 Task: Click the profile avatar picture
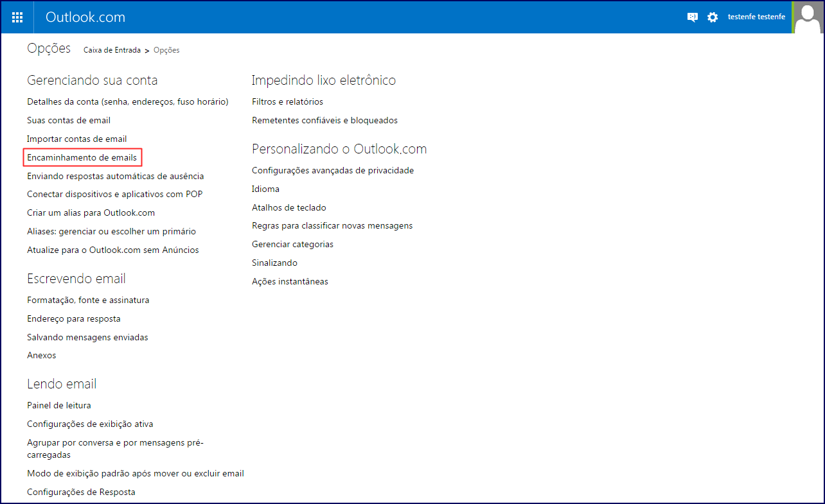[x=809, y=17]
